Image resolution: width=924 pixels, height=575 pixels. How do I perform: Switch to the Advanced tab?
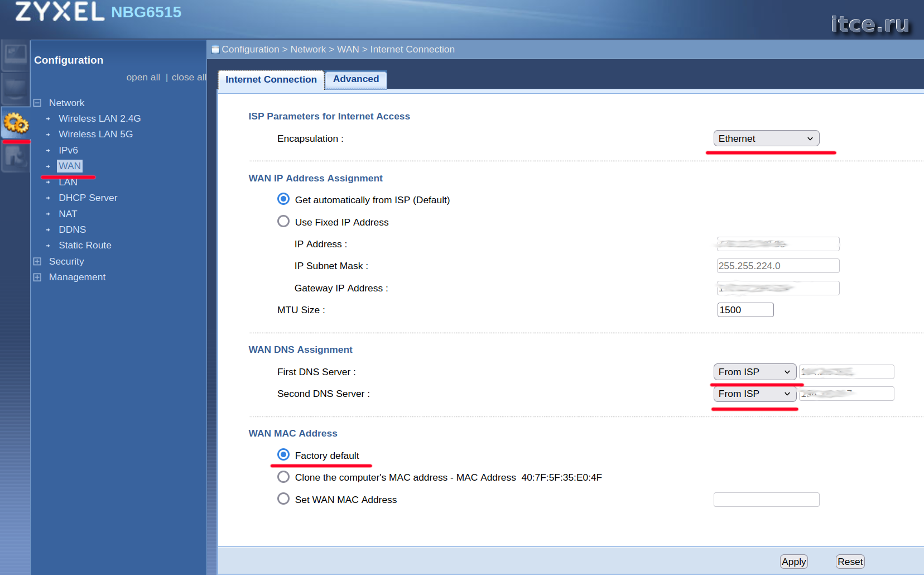356,79
